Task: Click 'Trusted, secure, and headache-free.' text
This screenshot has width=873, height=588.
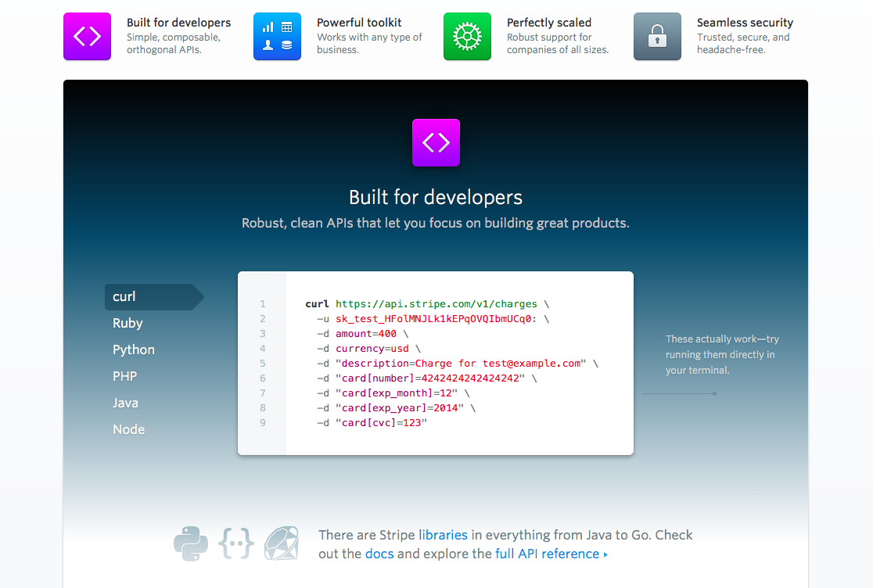Action: (743, 43)
